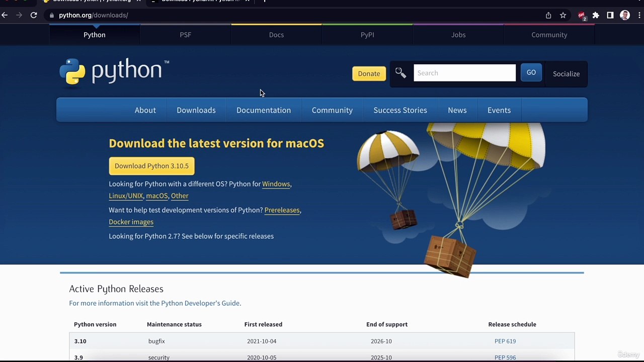Select the Python tab in the top strip
The width and height of the screenshot is (644, 362).
point(95,35)
